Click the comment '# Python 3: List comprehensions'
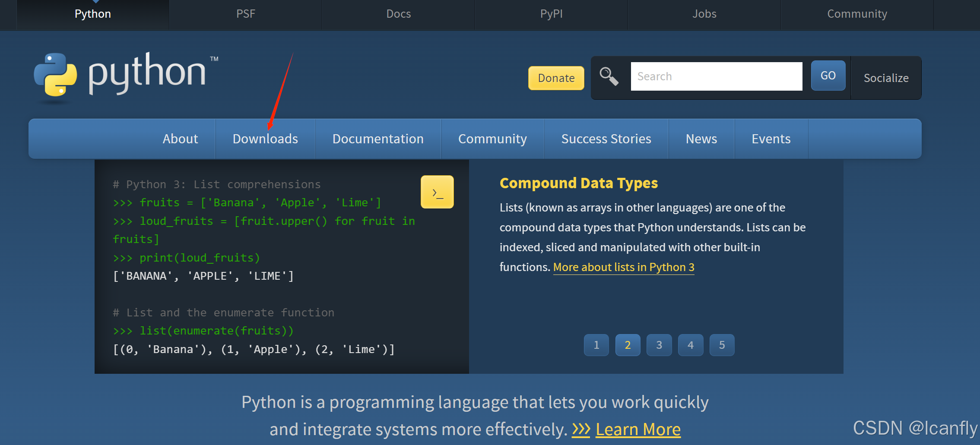This screenshot has height=445, width=980. pyautogui.click(x=217, y=185)
